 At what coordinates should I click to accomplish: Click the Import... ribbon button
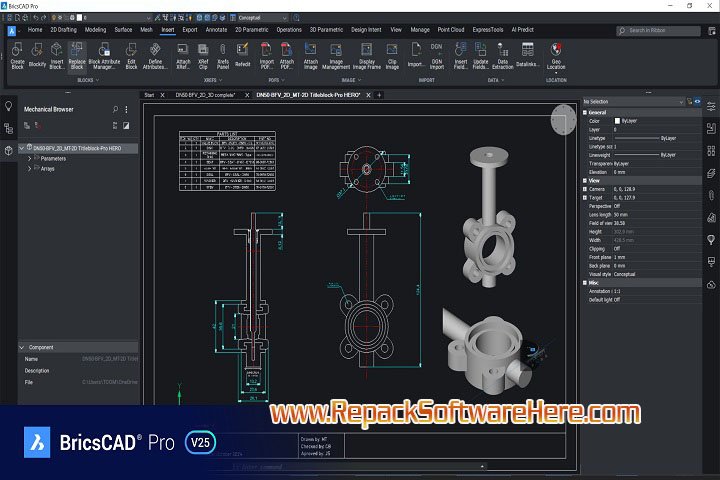pyautogui.click(x=416, y=56)
